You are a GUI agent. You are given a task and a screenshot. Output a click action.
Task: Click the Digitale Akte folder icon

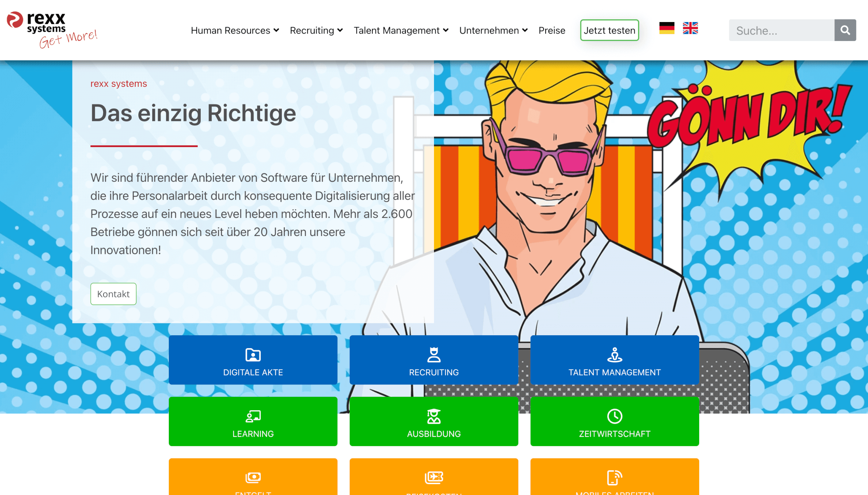coord(253,355)
